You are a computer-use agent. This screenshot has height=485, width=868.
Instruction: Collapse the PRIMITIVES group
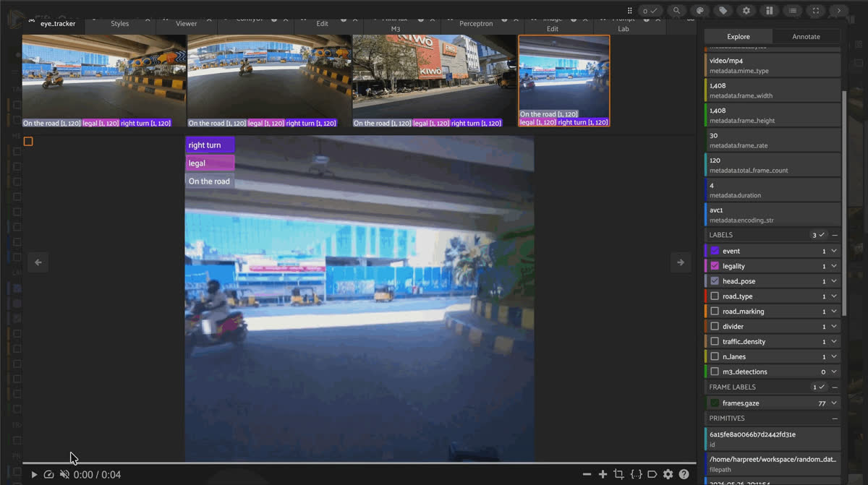[835, 419]
